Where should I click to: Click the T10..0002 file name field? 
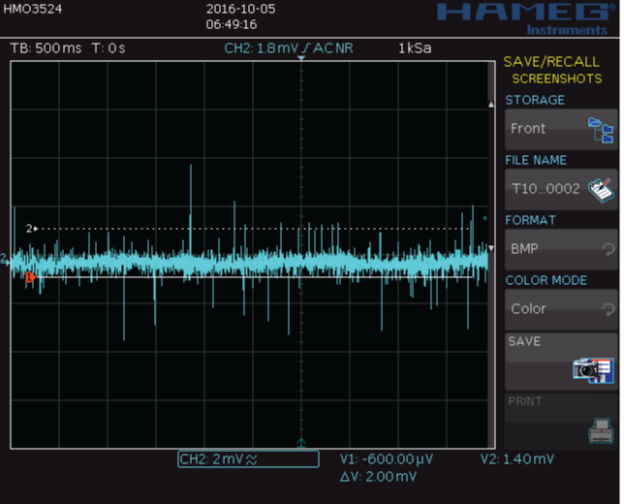pyautogui.click(x=545, y=188)
